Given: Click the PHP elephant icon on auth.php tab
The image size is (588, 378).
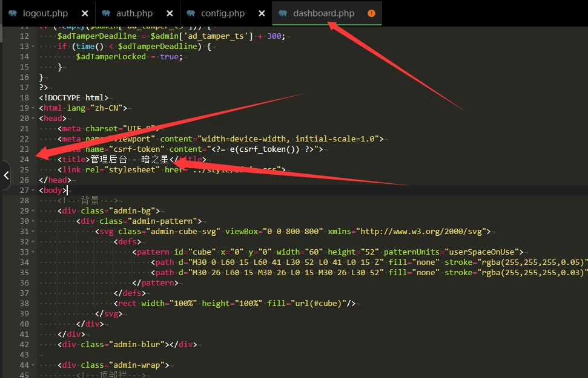Looking at the screenshot, I should click(106, 13).
